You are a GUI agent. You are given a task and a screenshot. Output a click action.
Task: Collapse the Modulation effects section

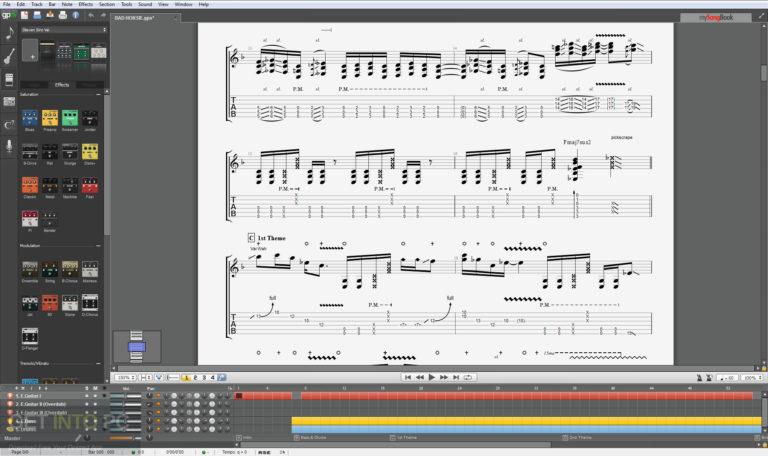click(x=98, y=245)
